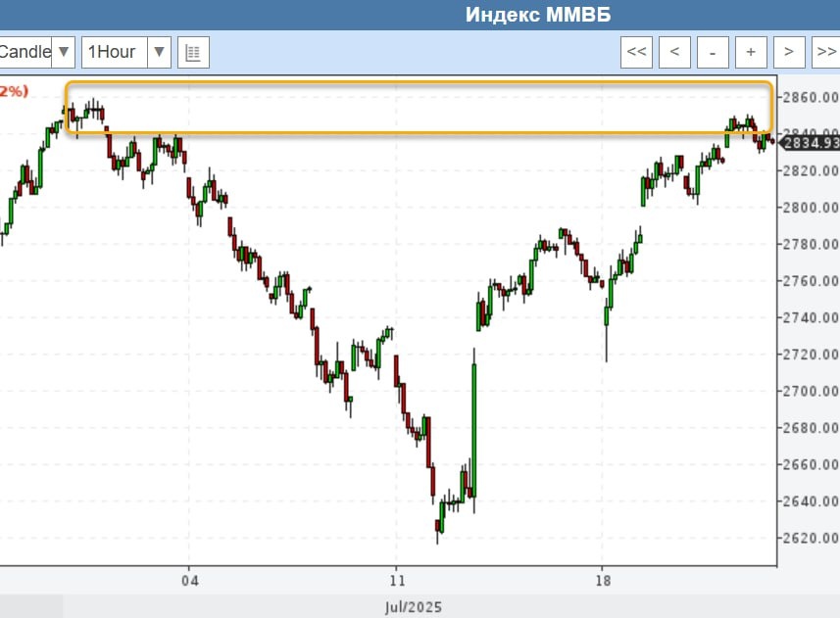Click the 2620.00 price axis label
Screen dimensions: 840x618
click(x=811, y=538)
